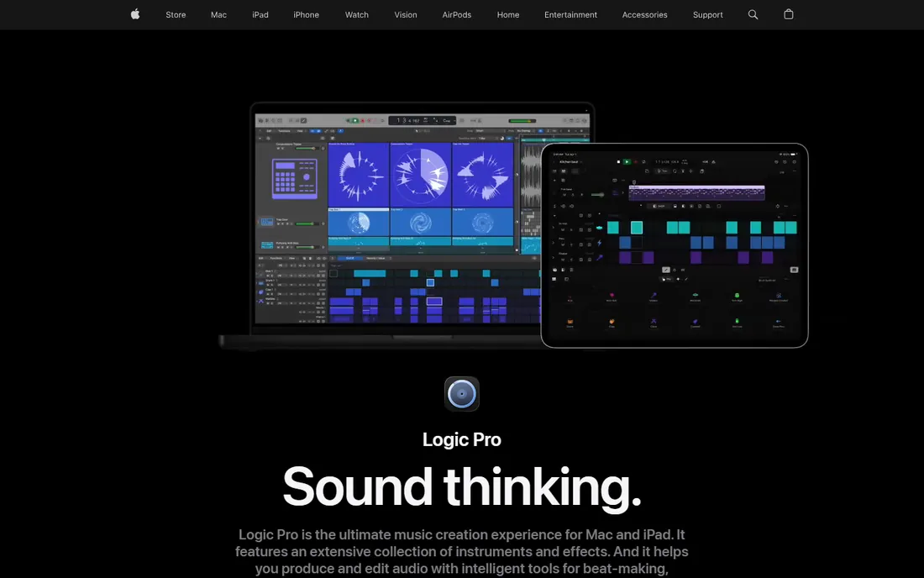Open the Accessories nav item

(644, 15)
